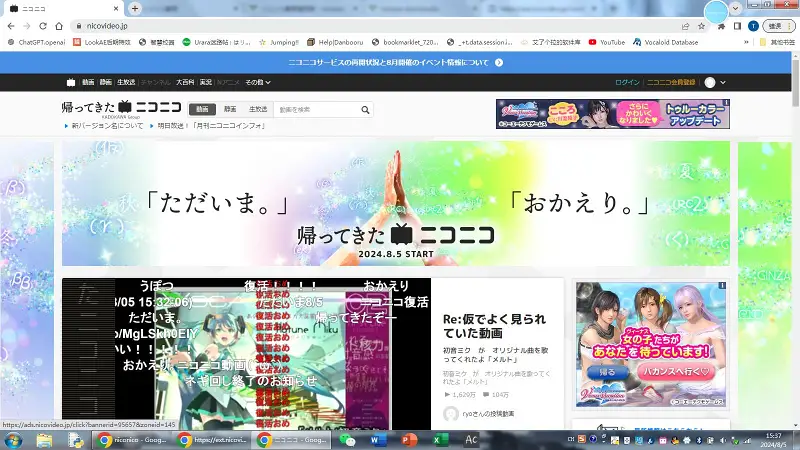The image size is (800, 450).
Task: Click the arrow icon on blue announcement banner
Action: point(499,62)
